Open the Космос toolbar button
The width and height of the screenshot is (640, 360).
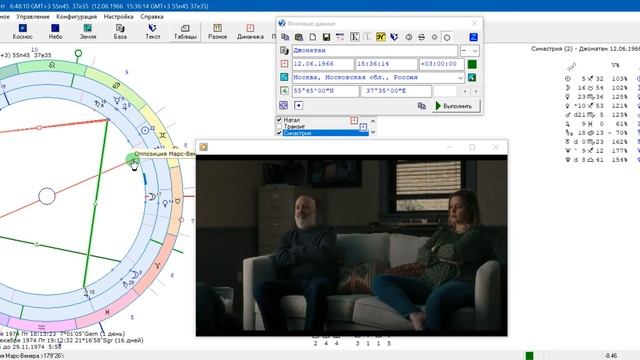(x=23, y=31)
